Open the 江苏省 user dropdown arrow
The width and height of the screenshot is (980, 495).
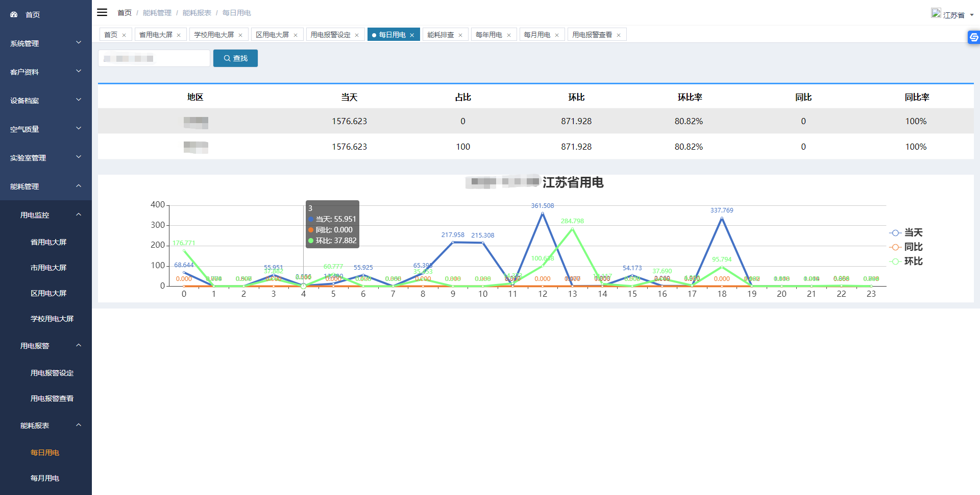coord(972,15)
